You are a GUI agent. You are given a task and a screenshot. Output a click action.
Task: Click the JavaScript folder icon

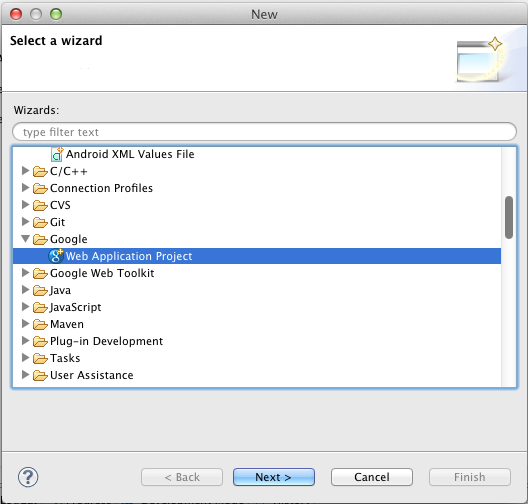click(40, 307)
